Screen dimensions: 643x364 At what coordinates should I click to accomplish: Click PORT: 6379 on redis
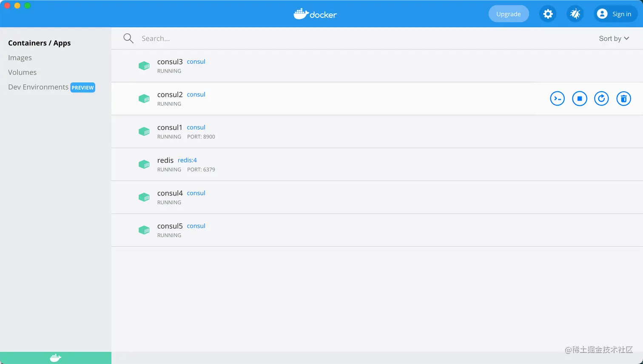tap(201, 169)
